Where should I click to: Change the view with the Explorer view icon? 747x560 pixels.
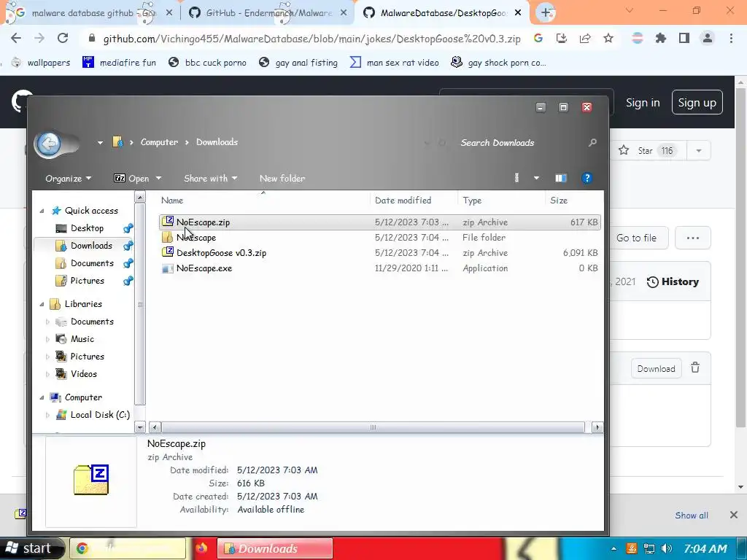[x=517, y=178]
